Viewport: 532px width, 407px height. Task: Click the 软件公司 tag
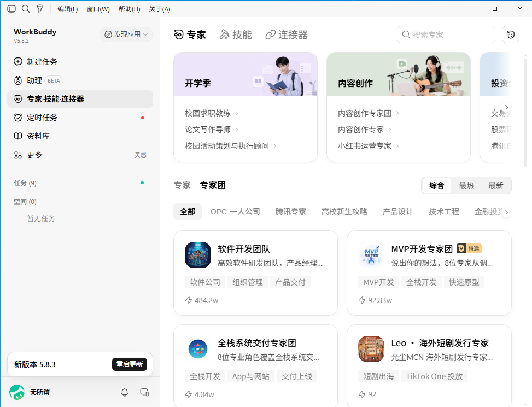(205, 282)
